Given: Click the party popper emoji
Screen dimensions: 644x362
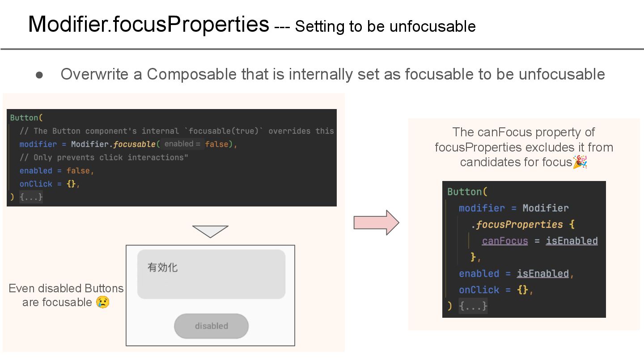Looking at the screenshot, I should tap(580, 162).
